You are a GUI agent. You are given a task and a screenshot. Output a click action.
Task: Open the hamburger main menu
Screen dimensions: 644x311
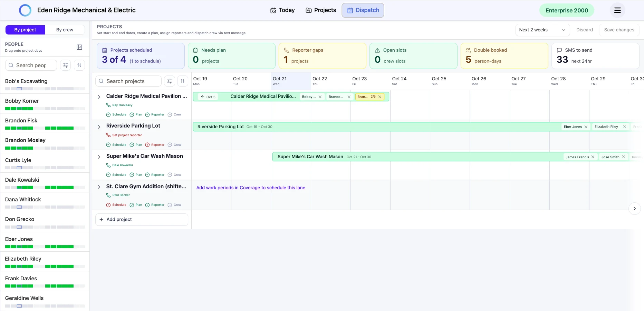[x=617, y=10]
